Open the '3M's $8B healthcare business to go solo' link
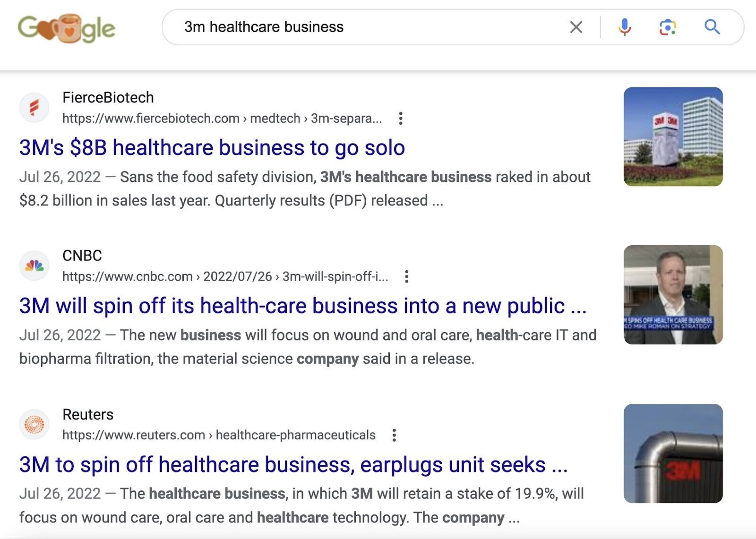The width and height of the screenshot is (756, 539). (211, 147)
